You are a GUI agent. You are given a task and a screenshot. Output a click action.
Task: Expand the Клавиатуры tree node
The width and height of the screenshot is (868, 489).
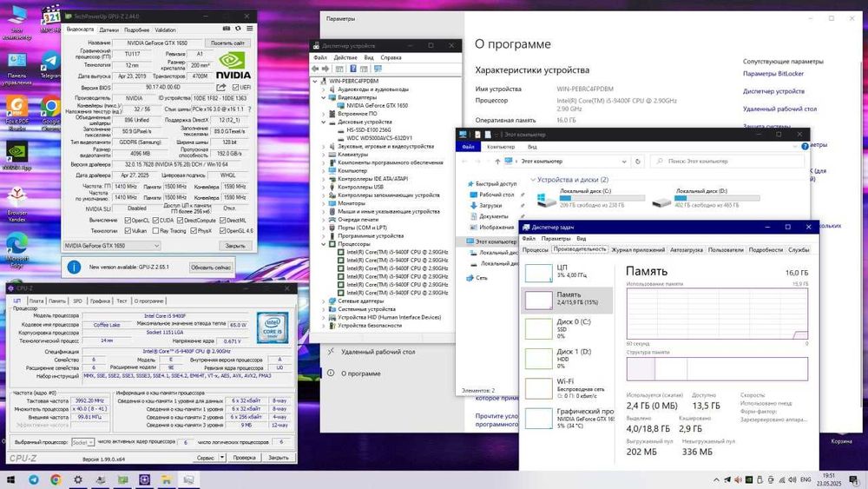(324, 155)
